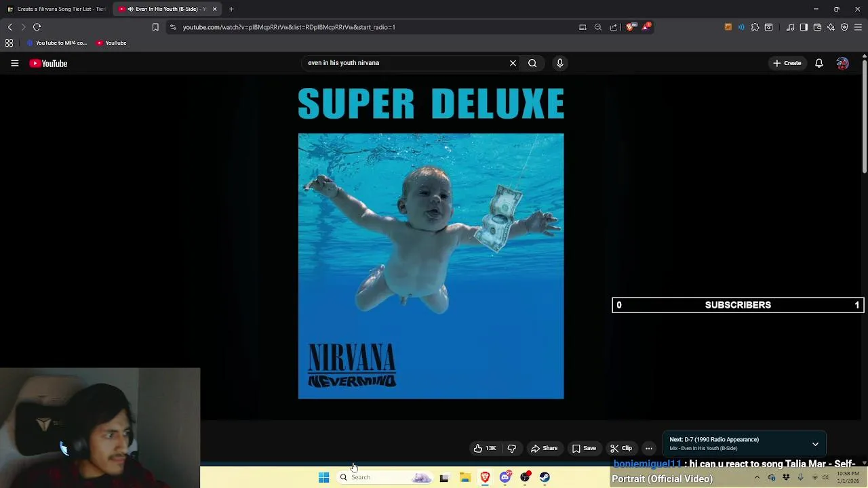This screenshot has width=868, height=488.
Task: Click the page vertical scrollbar
Action: point(864,115)
